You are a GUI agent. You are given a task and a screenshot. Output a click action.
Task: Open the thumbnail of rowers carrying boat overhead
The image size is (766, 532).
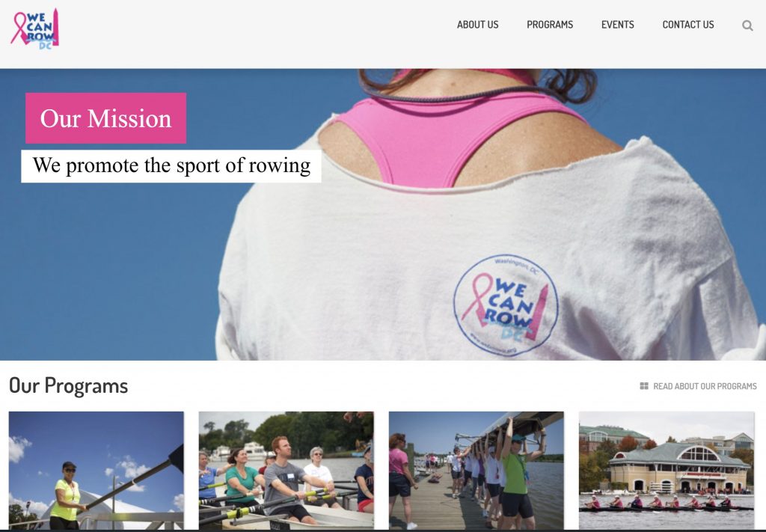476,471
